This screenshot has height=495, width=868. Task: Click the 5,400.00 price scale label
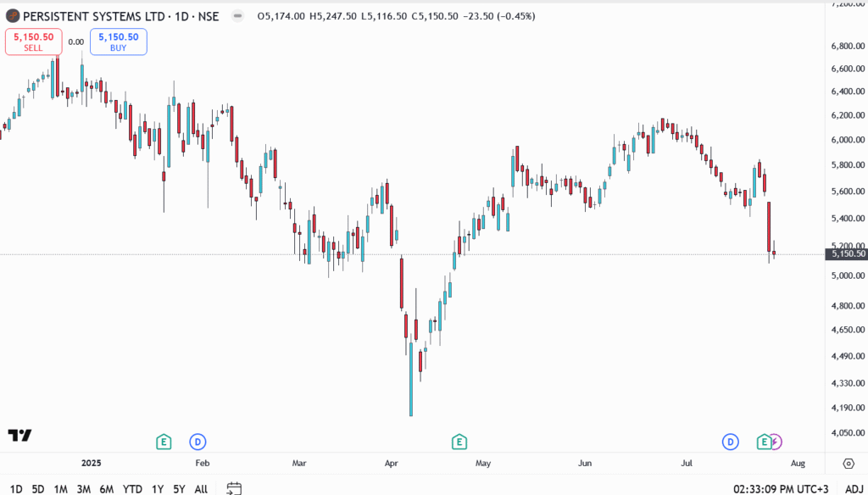(848, 219)
